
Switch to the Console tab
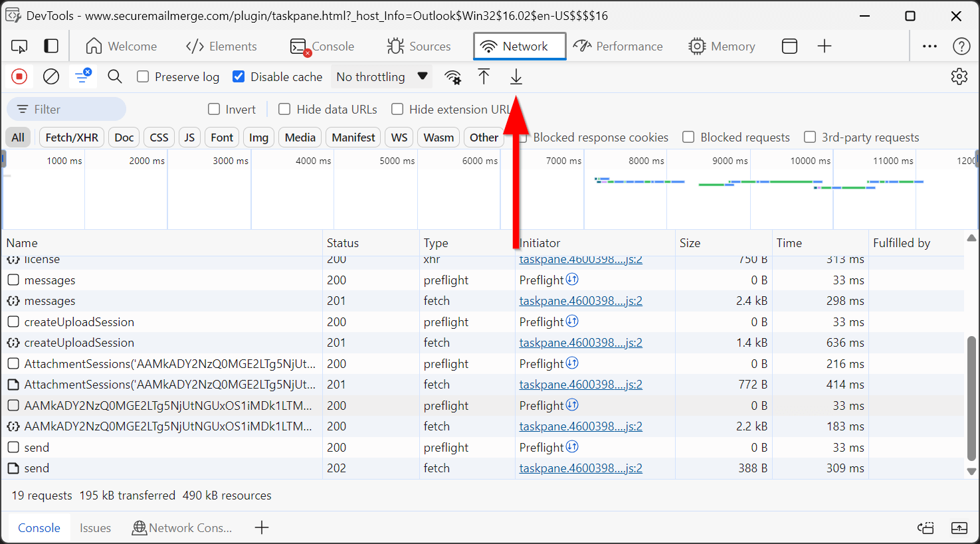323,46
